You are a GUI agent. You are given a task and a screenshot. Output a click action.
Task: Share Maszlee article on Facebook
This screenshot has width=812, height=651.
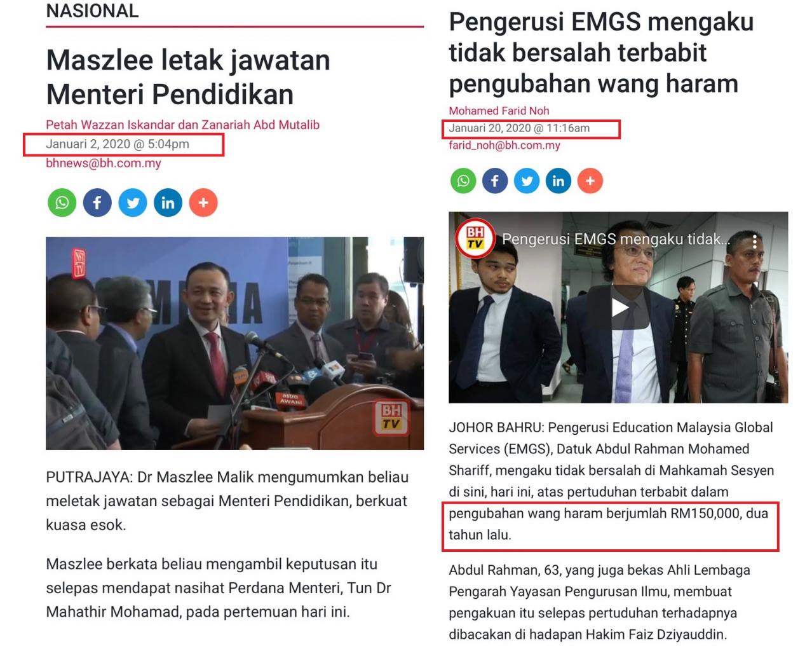coord(97,203)
